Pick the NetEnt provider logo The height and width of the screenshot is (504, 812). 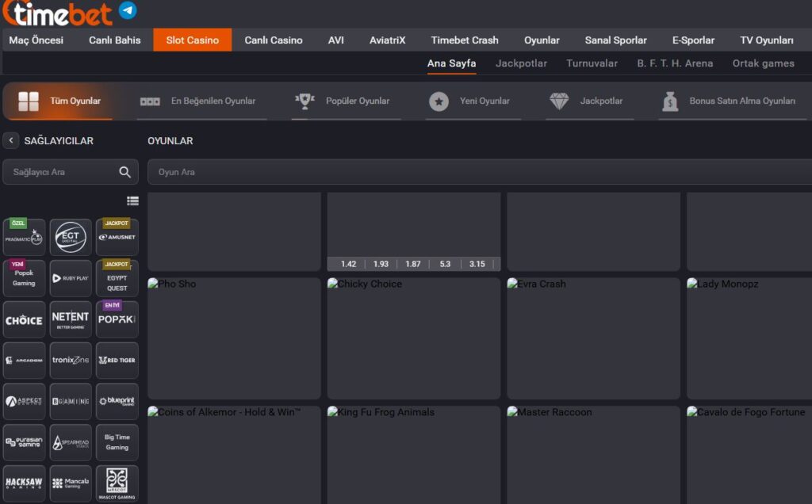pos(71,319)
